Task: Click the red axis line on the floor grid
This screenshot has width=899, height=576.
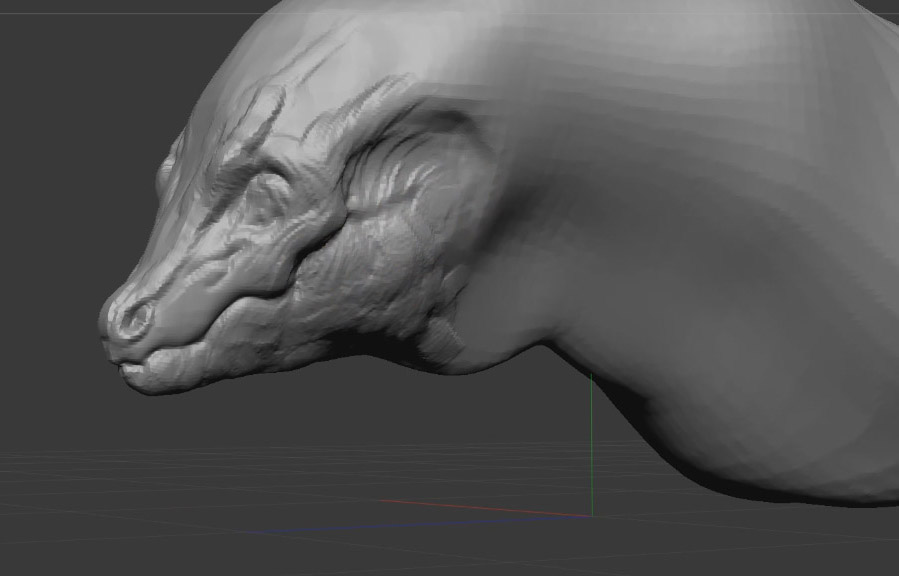Action: click(x=485, y=508)
